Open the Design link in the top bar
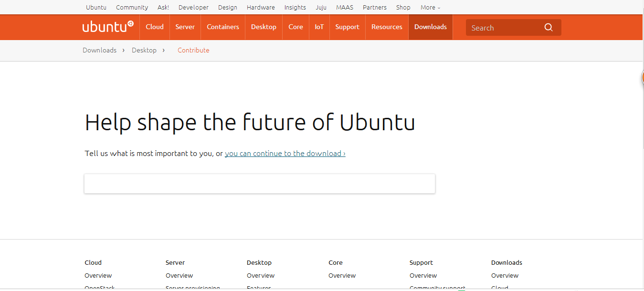This screenshot has height=291, width=644. (228, 7)
